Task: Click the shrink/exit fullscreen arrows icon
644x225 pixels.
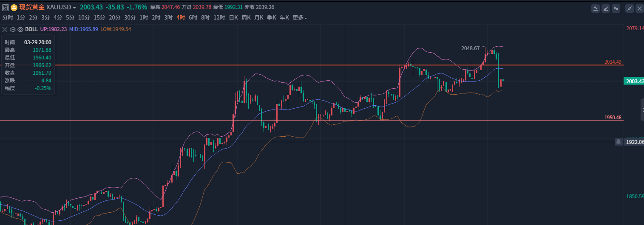Action: click(x=630, y=8)
